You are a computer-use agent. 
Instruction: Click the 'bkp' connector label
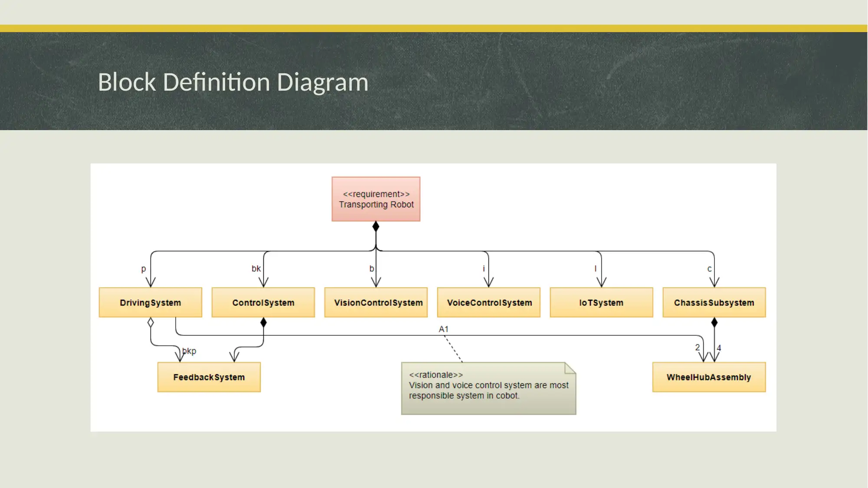coord(189,351)
